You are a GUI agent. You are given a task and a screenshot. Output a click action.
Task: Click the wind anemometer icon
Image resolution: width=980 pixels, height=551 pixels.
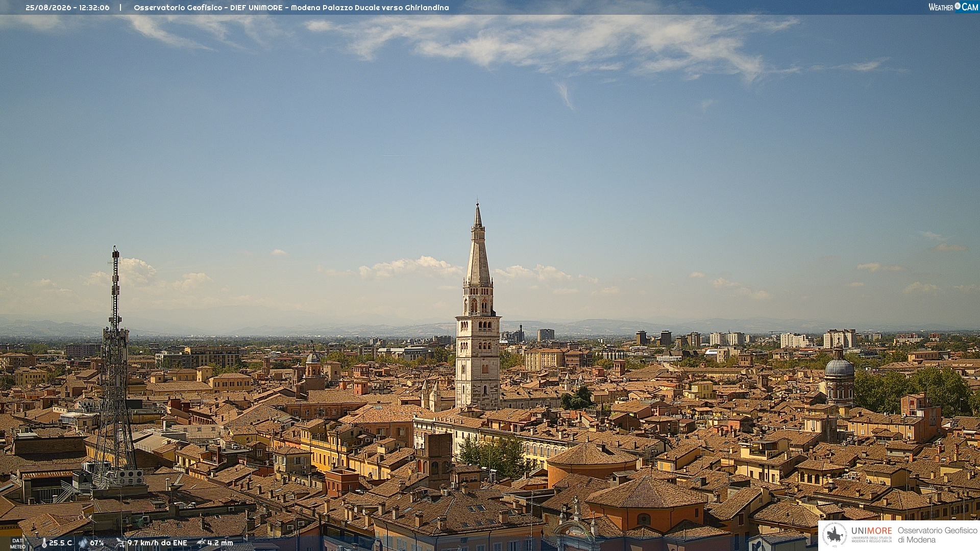[x=120, y=543]
